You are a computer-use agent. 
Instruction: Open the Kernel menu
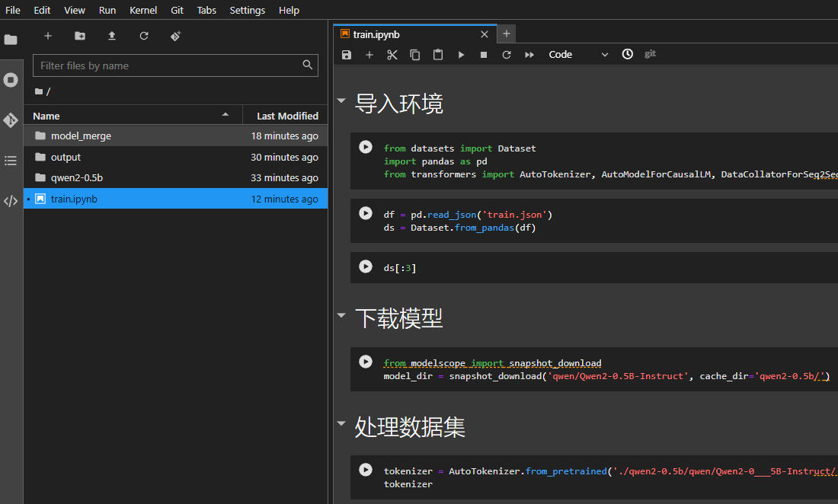point(143,10)
